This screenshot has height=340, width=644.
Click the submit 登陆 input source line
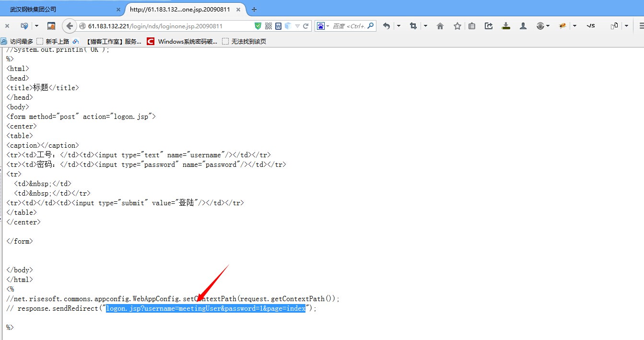(125, 203)
